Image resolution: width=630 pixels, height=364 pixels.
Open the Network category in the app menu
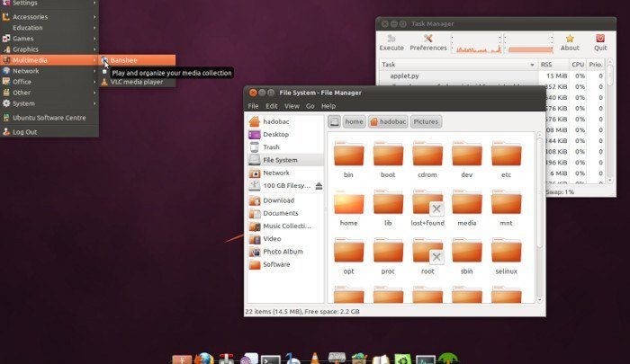pyautogui.click(x=49, y=71)
